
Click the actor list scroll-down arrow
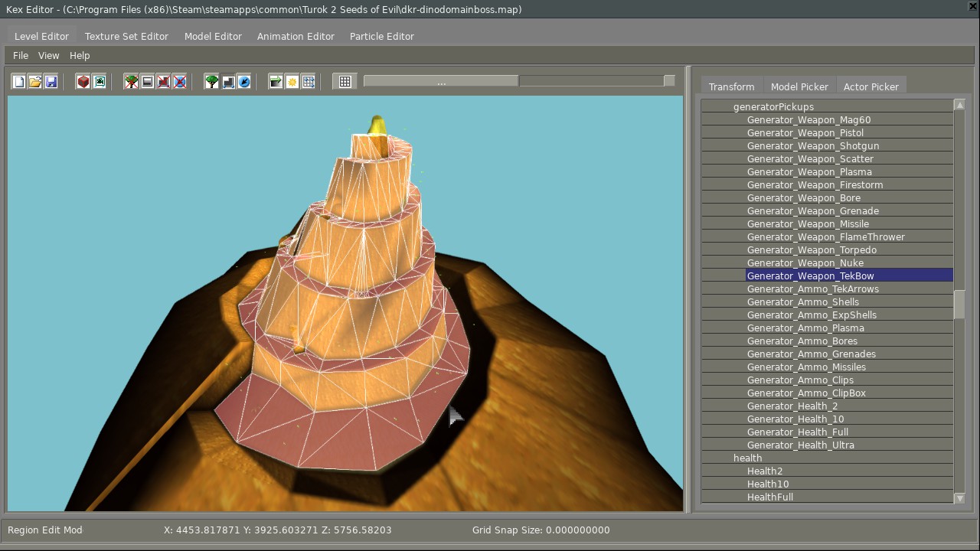959,498
